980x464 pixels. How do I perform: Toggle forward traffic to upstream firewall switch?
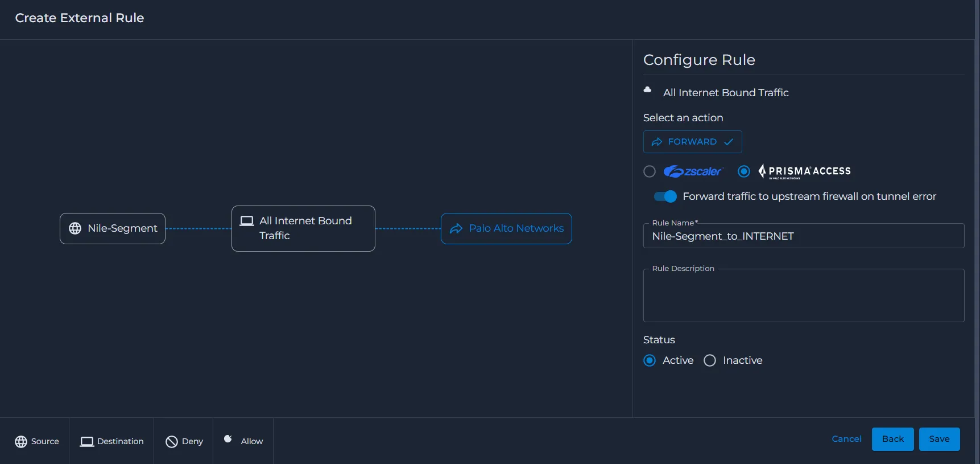point(665,196)
